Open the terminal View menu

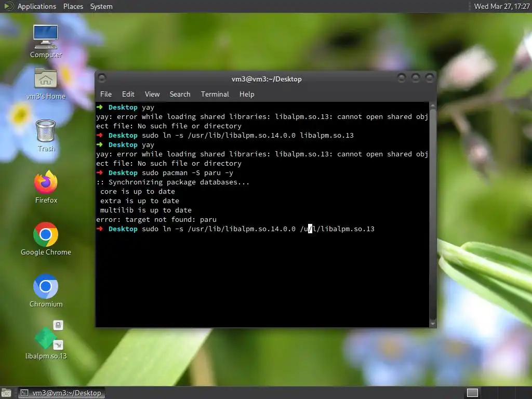click(x=152, y=95)
